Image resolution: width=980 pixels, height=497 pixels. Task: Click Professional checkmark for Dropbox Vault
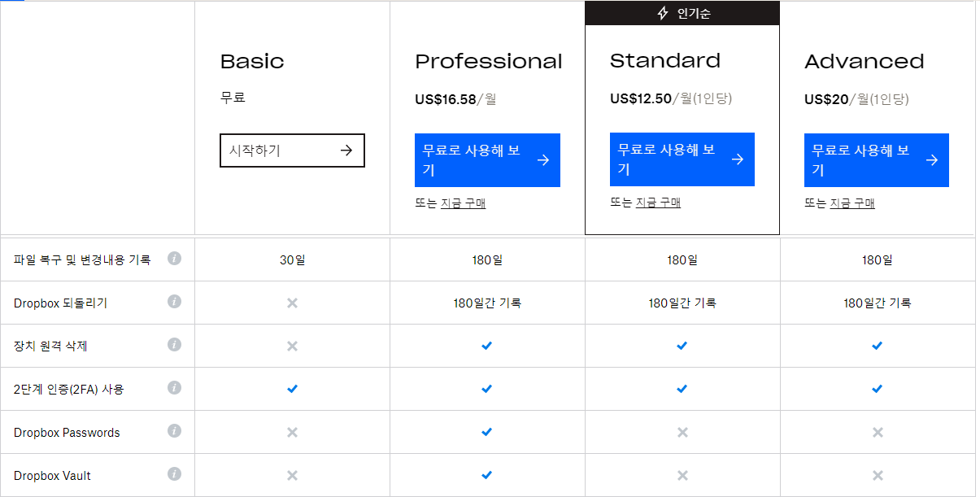(x=486, y=475)
